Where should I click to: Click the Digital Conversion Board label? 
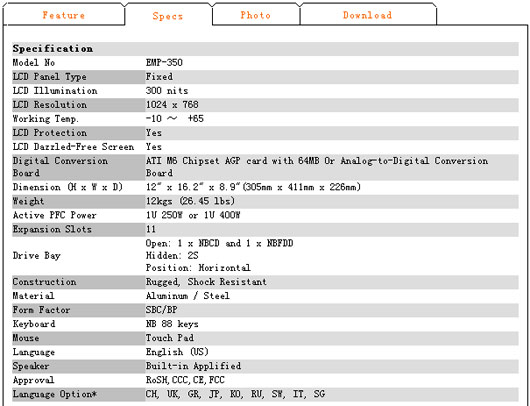point(60,167)
